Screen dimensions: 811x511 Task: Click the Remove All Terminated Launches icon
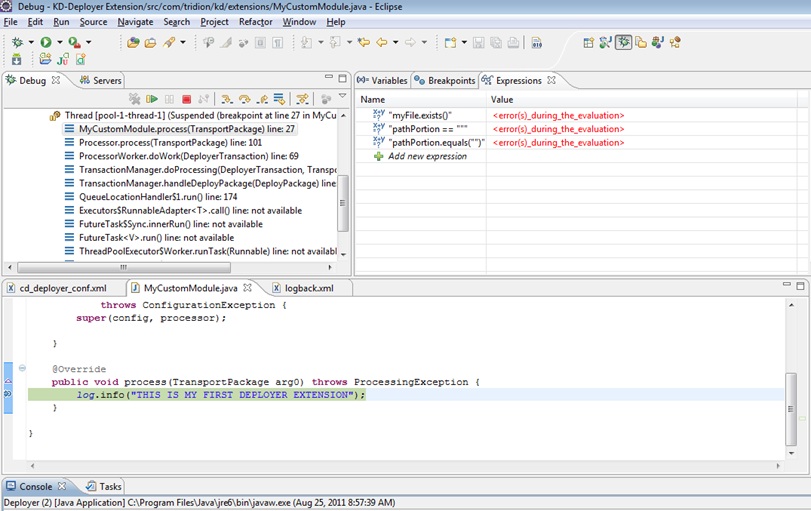[135, 99]
